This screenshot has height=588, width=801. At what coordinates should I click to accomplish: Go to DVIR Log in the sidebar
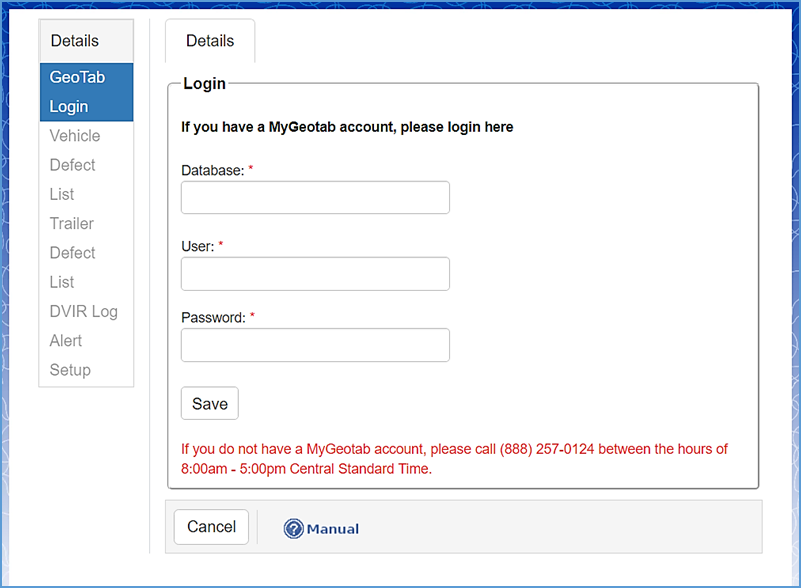click(x=84, y=311)
